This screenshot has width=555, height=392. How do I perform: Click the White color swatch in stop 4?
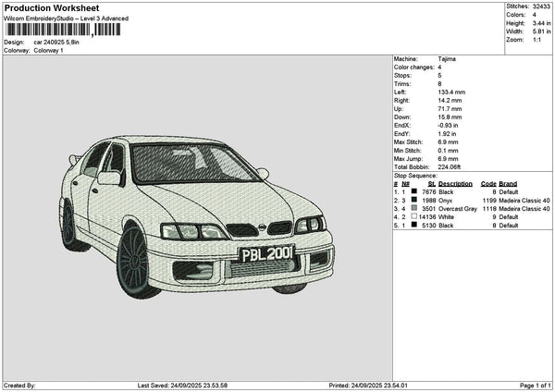[412, 216]
